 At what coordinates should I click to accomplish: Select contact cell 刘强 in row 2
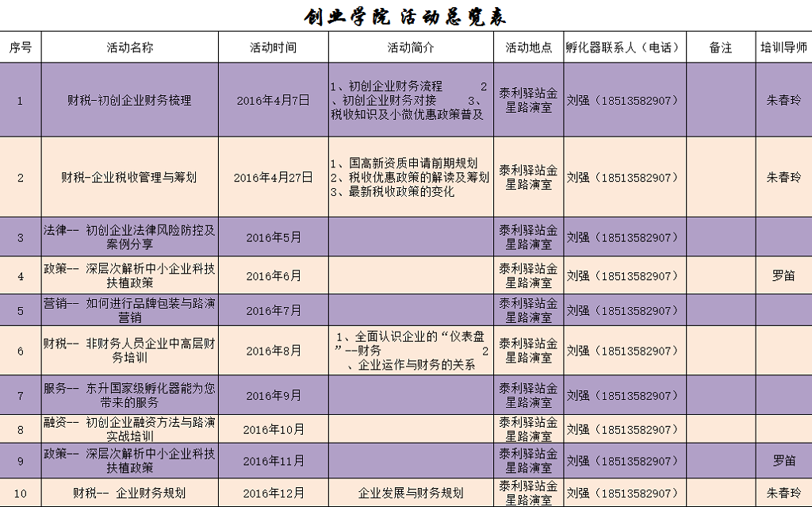(x=625, y=177)
